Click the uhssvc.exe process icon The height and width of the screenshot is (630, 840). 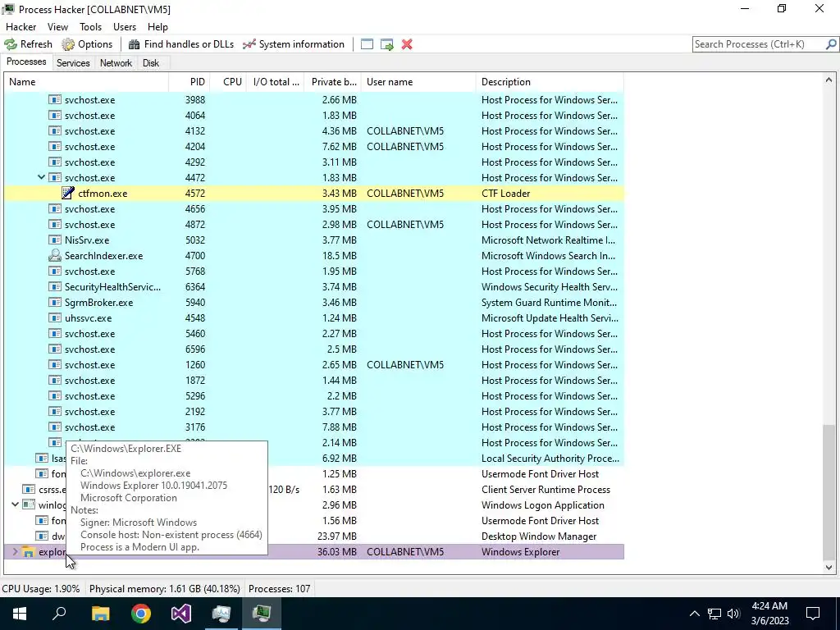click(x=55, y=317)
